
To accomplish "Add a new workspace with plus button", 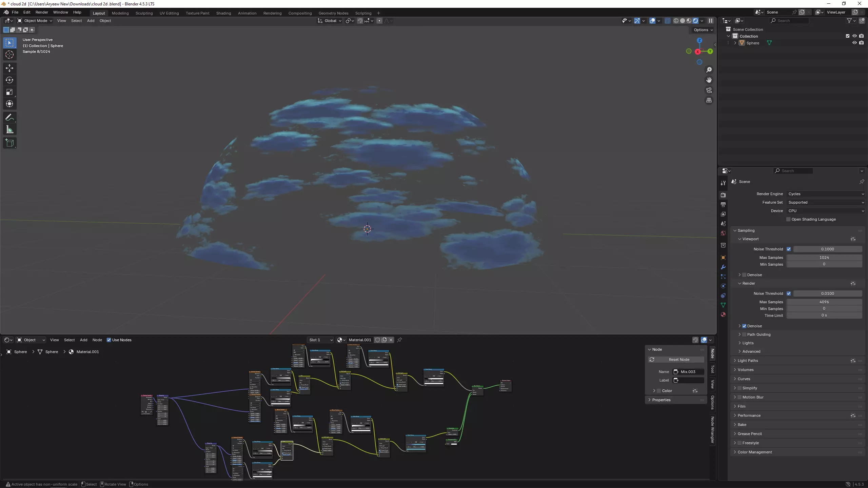I will (x=378, y=13).
